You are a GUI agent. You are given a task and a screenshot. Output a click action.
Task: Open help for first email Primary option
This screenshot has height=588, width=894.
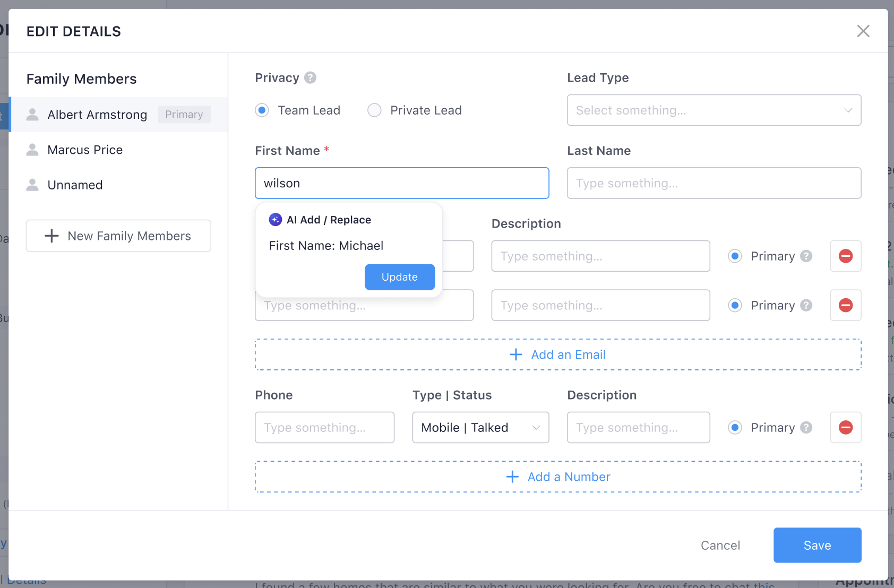806,256
